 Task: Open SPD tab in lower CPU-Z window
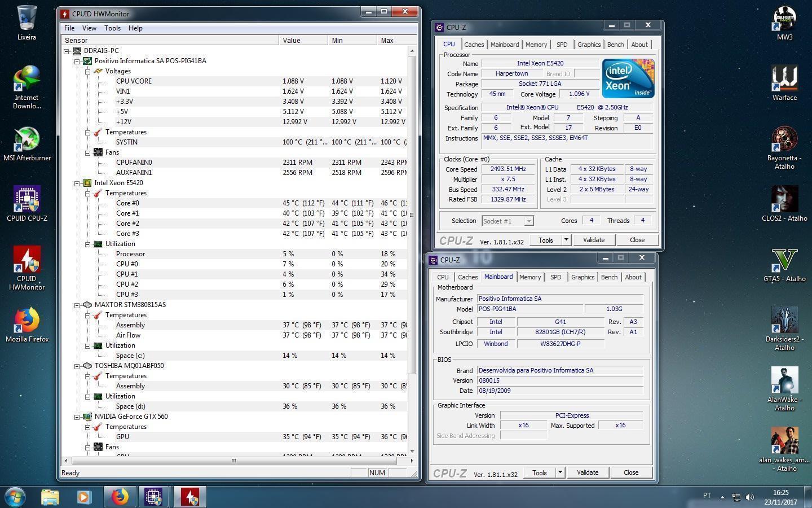click(x=555, y=277)
